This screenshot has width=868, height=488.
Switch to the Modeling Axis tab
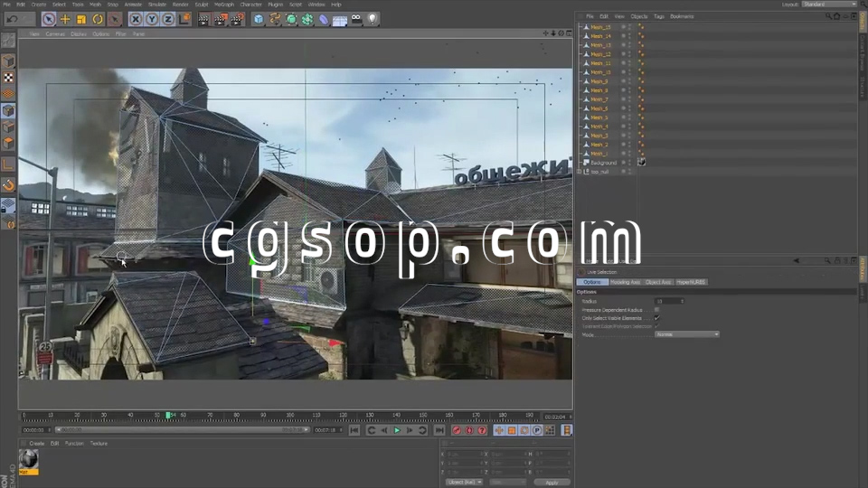click(x=626, y=282)
